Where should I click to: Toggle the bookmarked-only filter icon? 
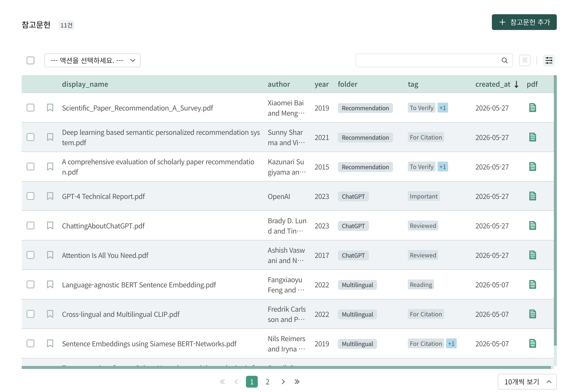click(x=525, y=60)
